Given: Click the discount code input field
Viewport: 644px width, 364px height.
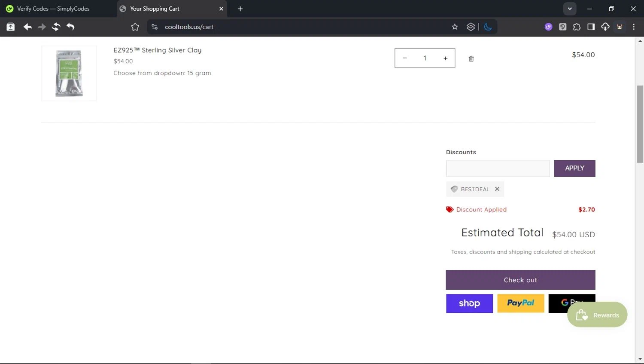Looking at the screenshot, I should tap(498, 168).
